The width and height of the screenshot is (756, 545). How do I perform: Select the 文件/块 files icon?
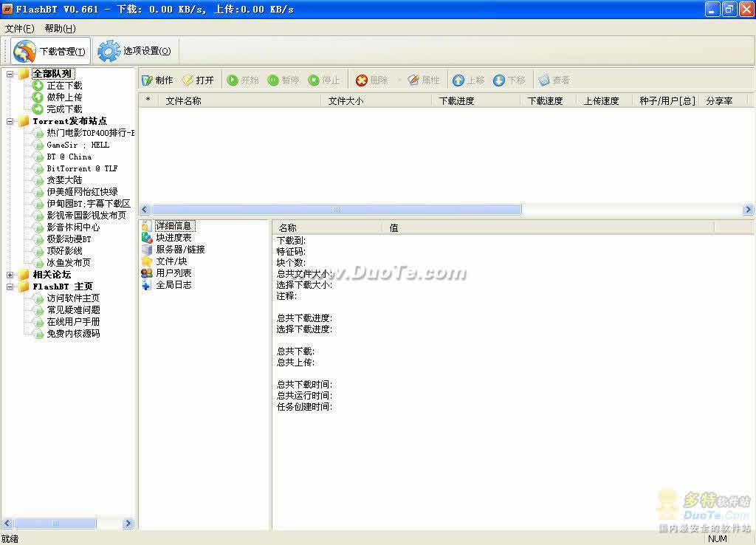pyautogui.click(x=147, y=261)
